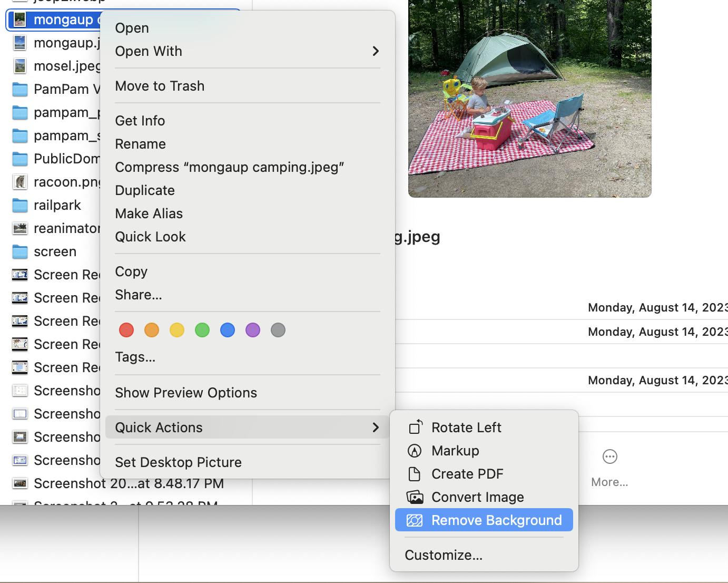728x583 pixels.
Task: Apply the green tag color
Action: click(x=202, y=330)
